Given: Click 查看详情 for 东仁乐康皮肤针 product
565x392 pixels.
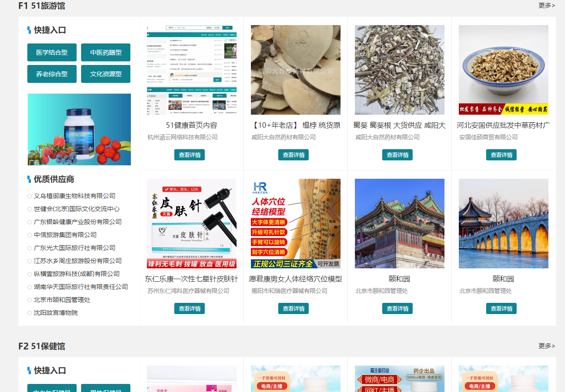Looking at the screenshot, I should click(190, 309).
